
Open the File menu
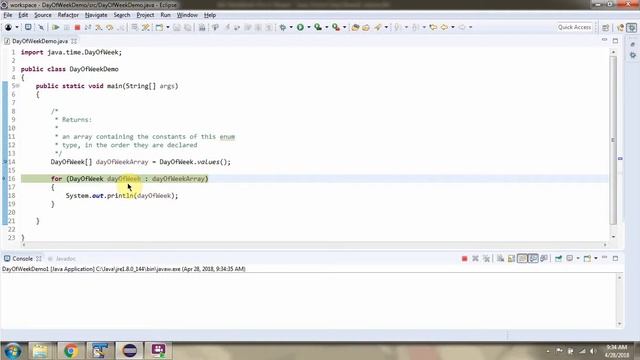click(8, 15)
